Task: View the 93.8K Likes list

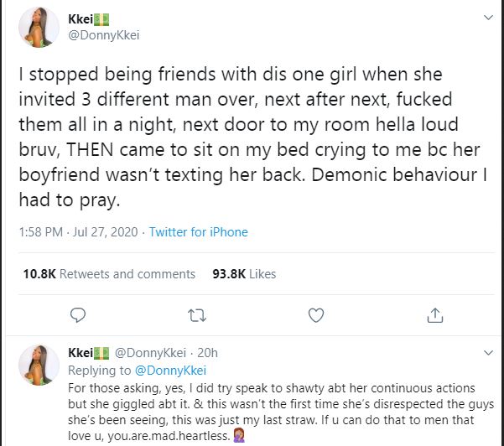Action: [245, 274]
